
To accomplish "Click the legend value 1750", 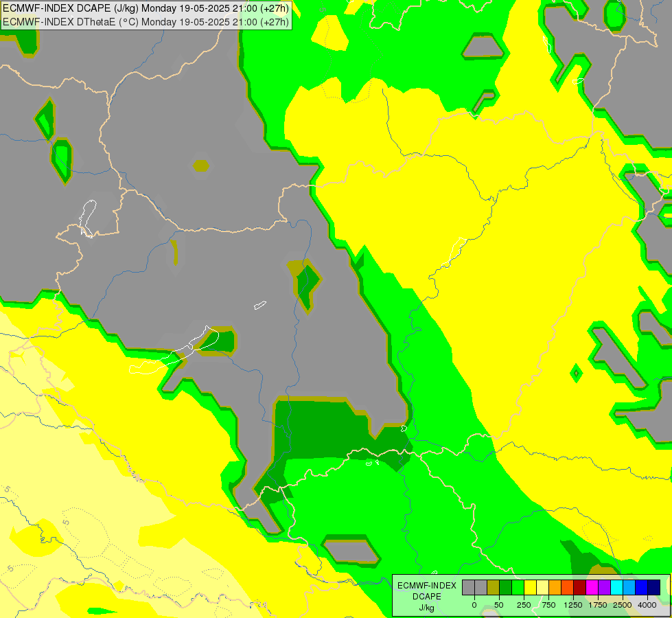I will point(598,605).
